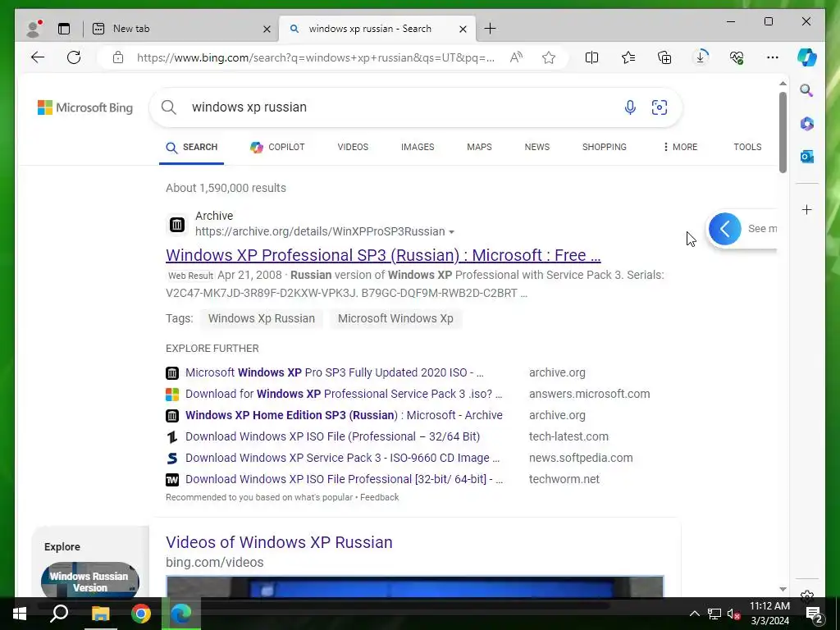Screen dimensions: 840x630
Task: Open the SHOPPING tab
Action: coord(605,147)
